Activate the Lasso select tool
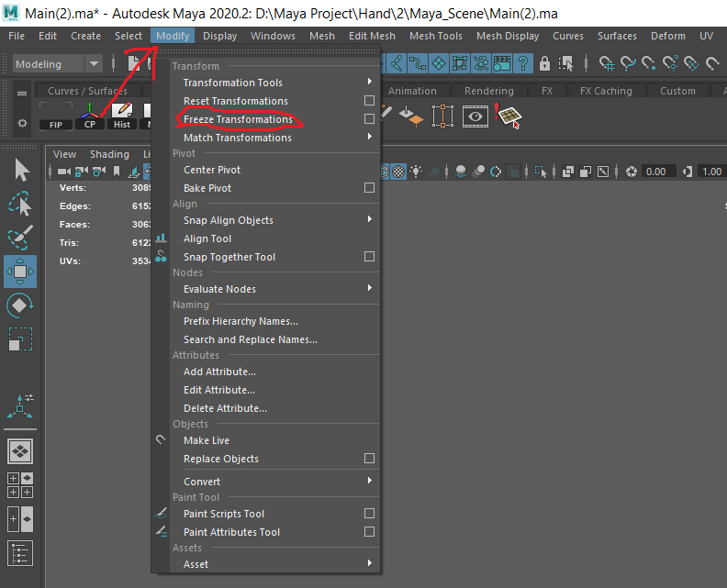The image size is (727, 588). pos(20,204)
